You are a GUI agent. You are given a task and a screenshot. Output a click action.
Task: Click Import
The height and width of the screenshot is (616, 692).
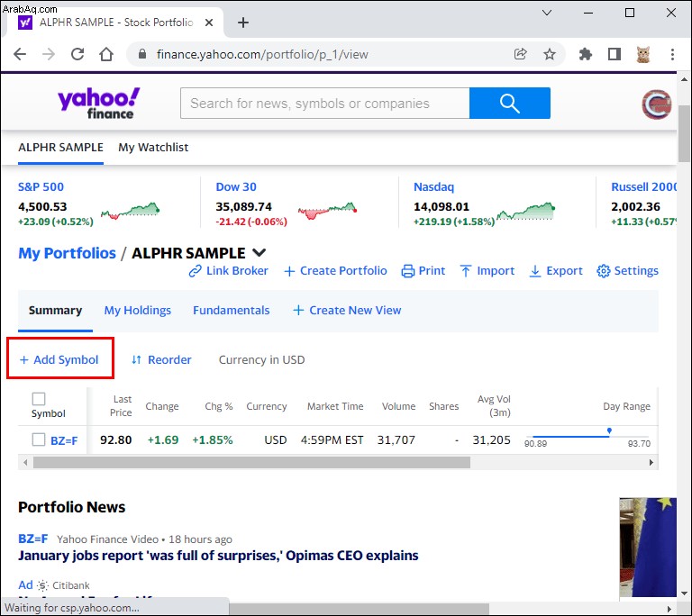tap(487, 271)
